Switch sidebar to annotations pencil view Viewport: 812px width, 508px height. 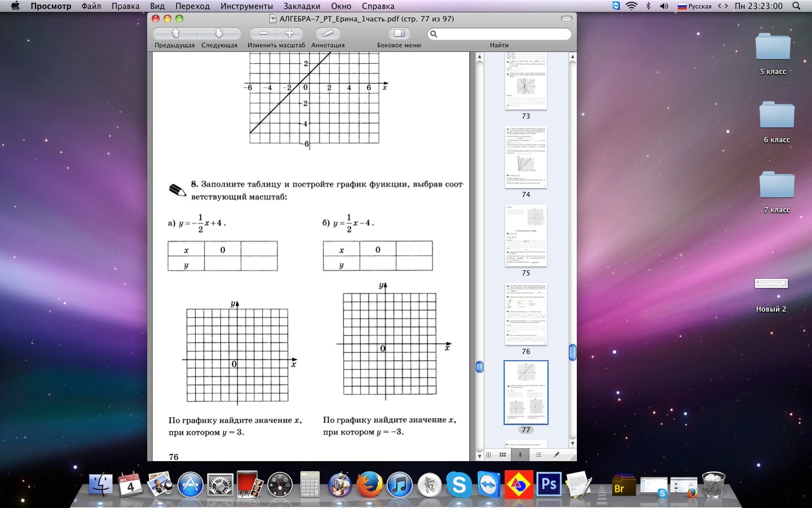coord(556,454)
